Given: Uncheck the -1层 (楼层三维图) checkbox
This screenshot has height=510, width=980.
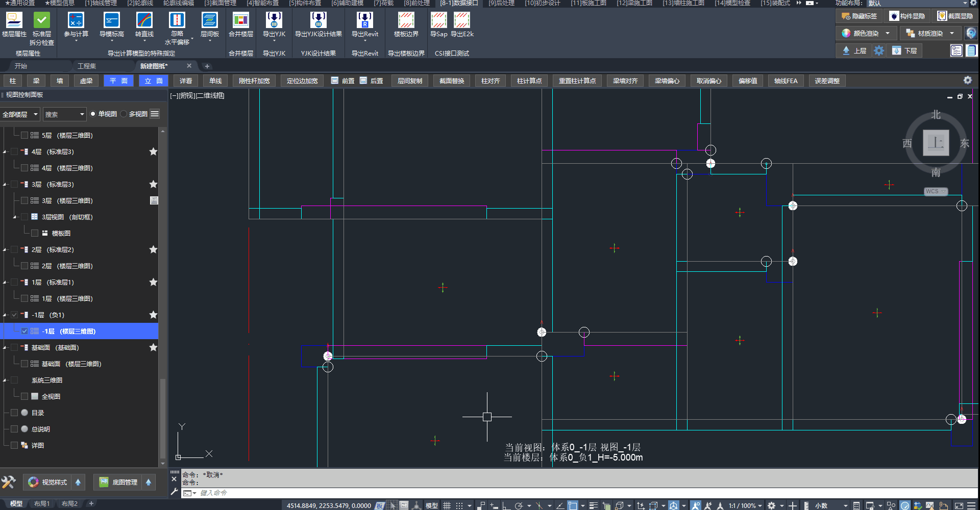Looking at the screenshot, I should [24, 331].
